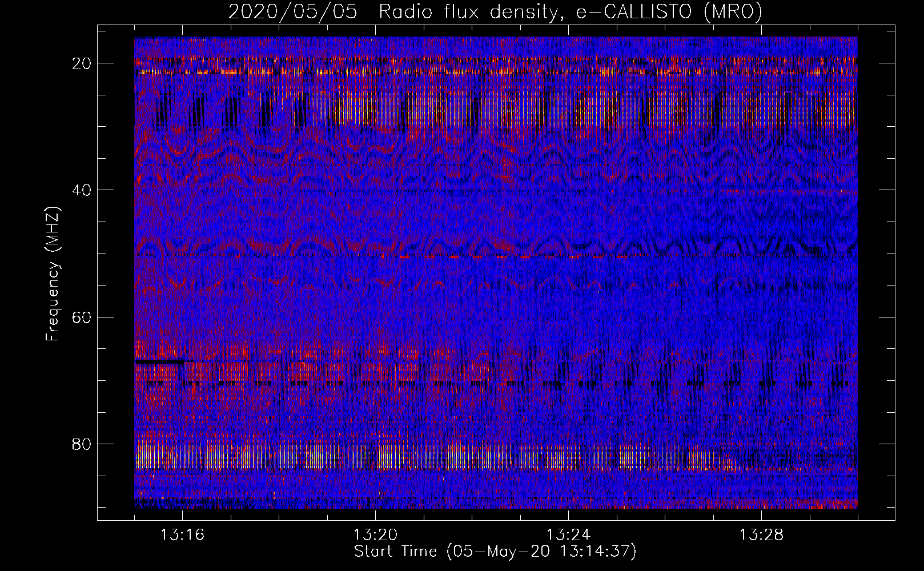This screenshot has height=571, width=924.
Task: Click the black horizontal bar near 67 MHz
Action: [159, 361]
